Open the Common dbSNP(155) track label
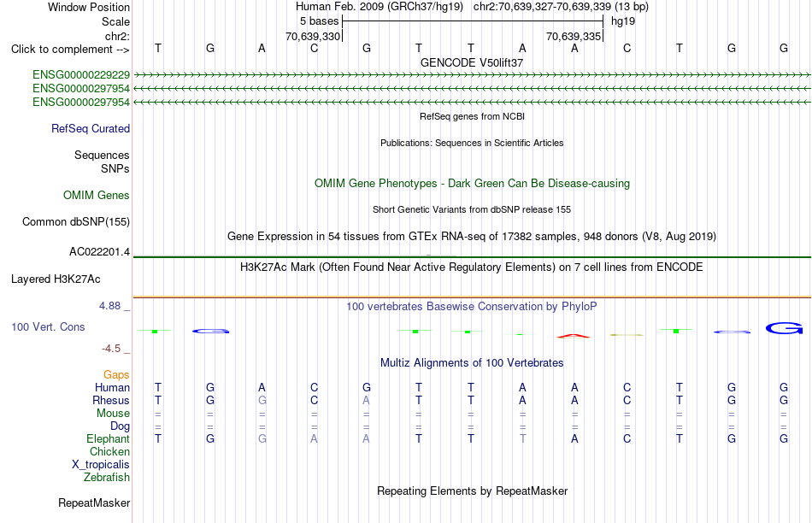Screen dimensions: 812x523 (x=76, y=221)
